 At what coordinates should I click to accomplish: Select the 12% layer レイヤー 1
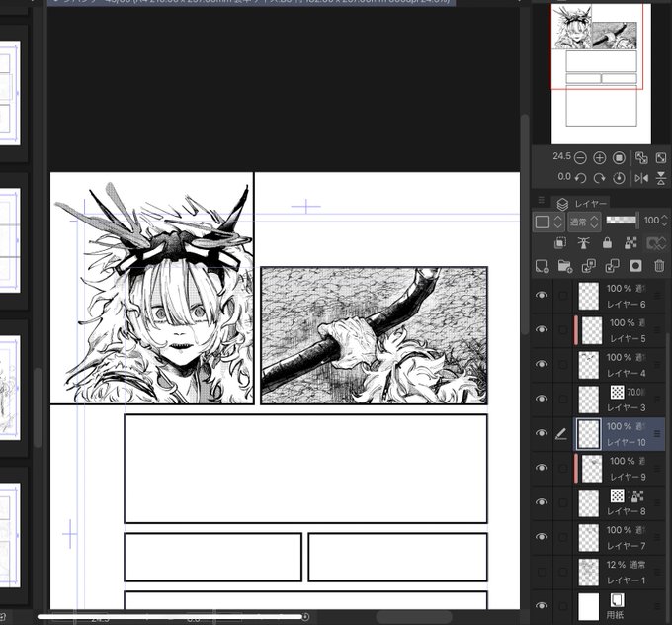[x=620, y=572]
